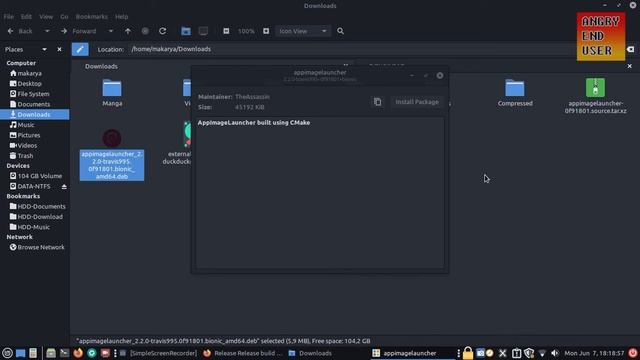Screen dimensions: 640x360
Task: Open Documents in sidebar
Action: click(35, 104)
